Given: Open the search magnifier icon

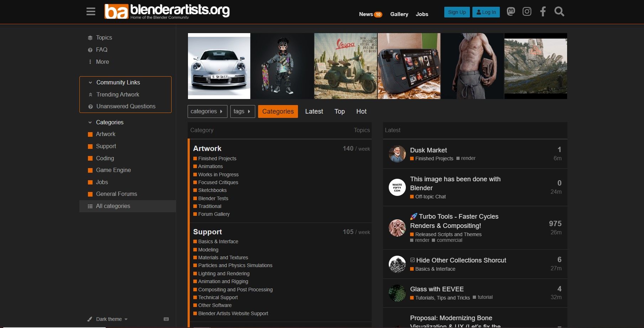Looking at the screenshot, I should (x=559, y=12).
